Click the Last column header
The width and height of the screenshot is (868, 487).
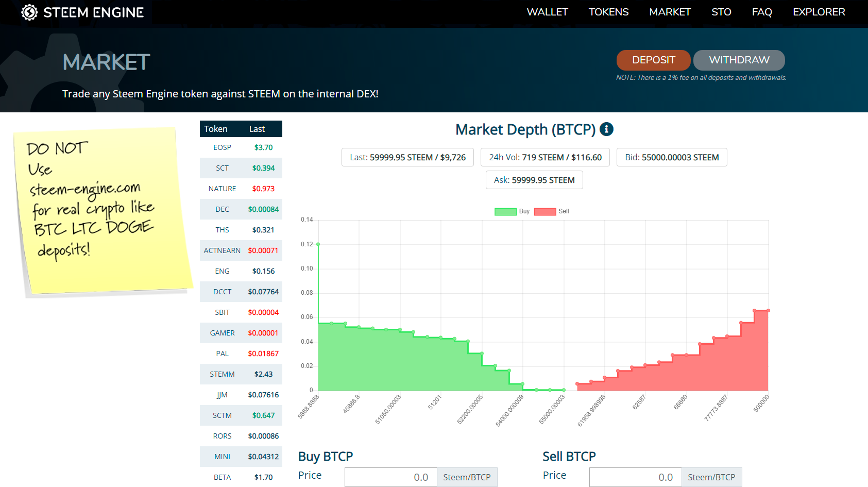click(x=257, y=129)
